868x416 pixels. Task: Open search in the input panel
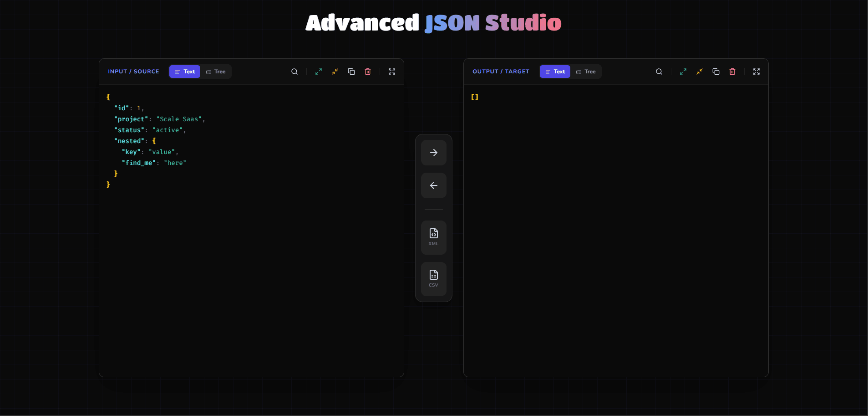click(294, 72)
